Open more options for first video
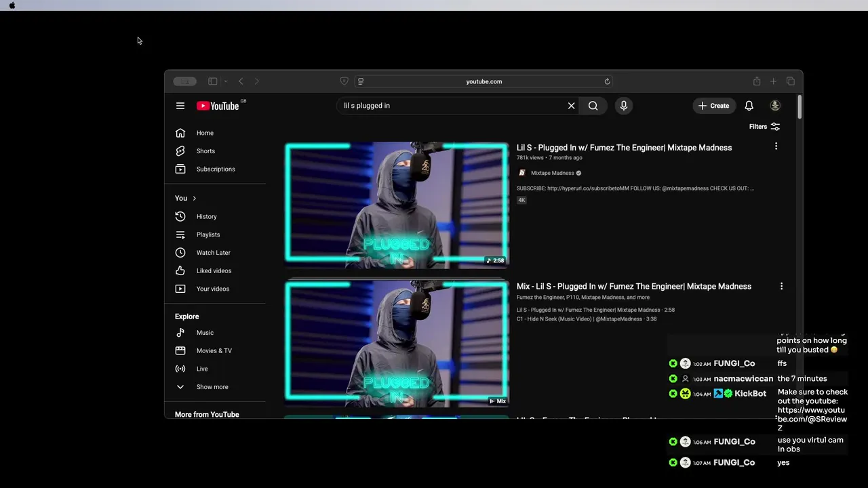 coord(776,146)
